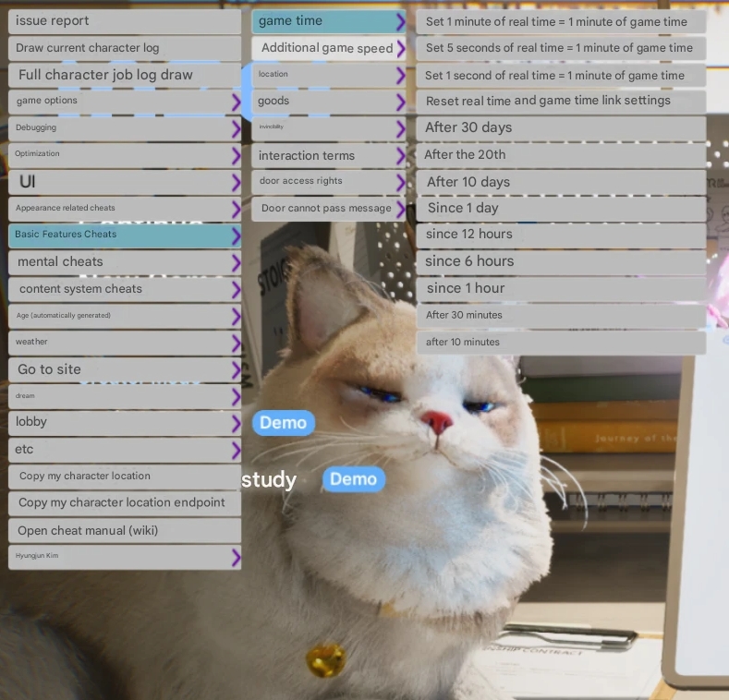Click the chevron icon on Debugging row
This screenshot has width=729, height=700.
[236, 128]
